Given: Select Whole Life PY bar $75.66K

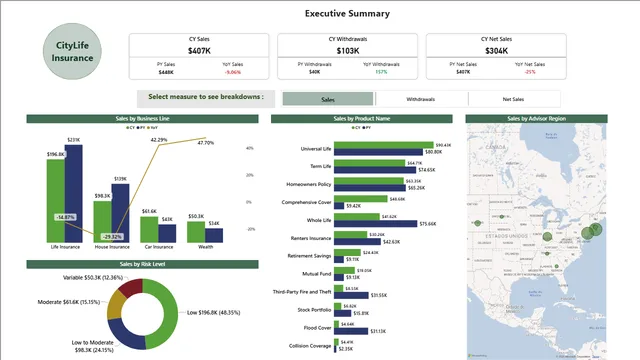Looking at the screenshot, I should pos(376,224).
